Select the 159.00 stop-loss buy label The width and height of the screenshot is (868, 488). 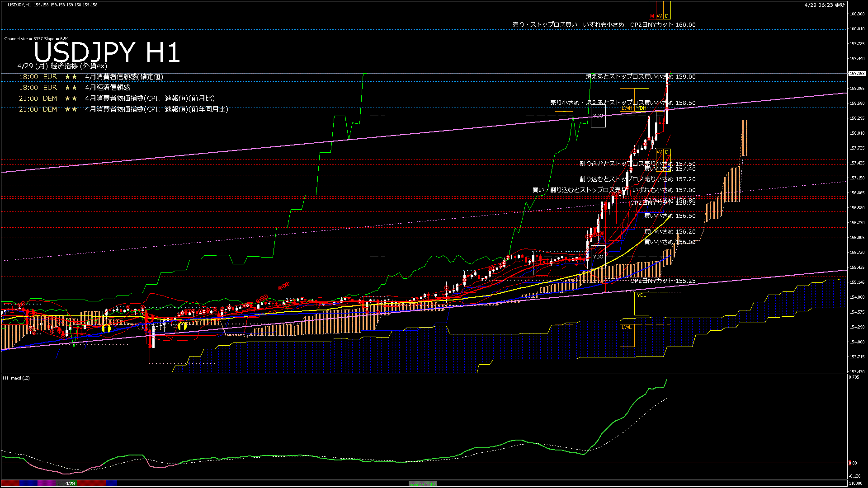tap(640, 77)
